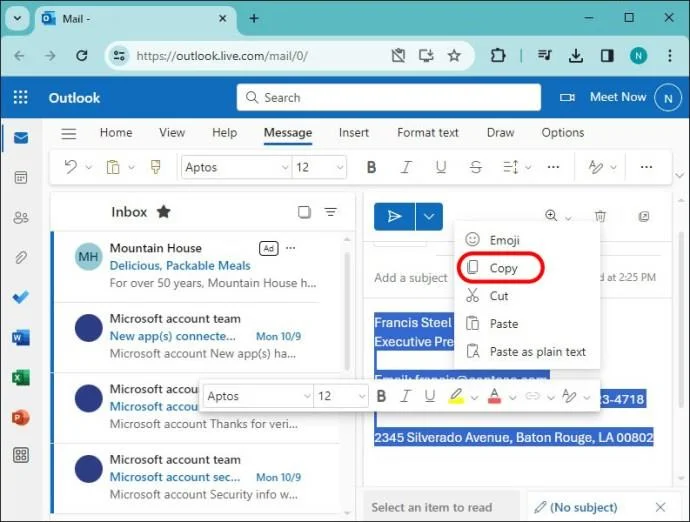Toggle the browser side panel
690x522 pixels.
pyautogui.click(x=607, y=55)
